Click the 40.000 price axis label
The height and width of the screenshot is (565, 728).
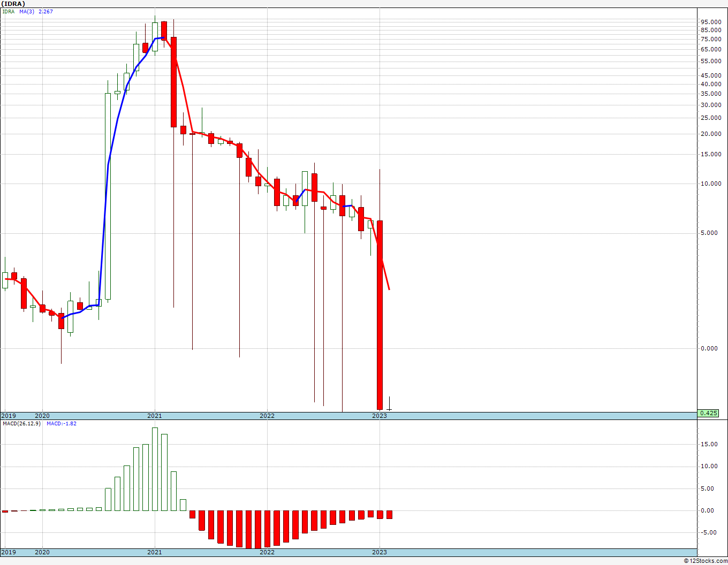(x=712, y=85)
